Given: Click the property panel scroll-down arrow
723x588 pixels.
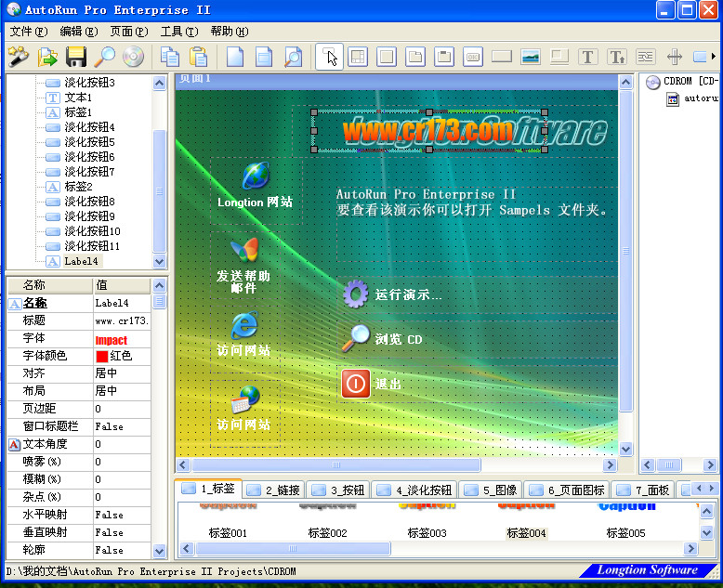Looking at the screenshot, I should coord(159,551).
